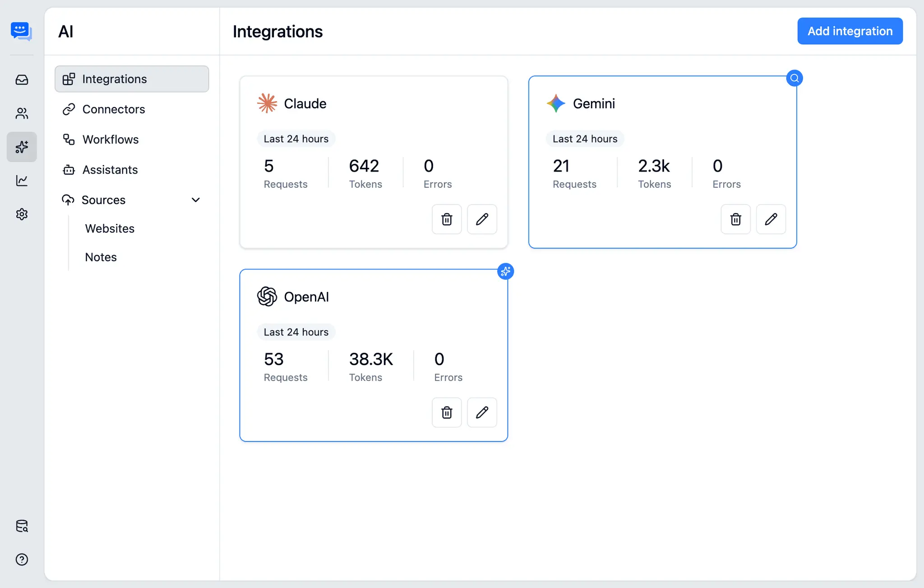Edit the OpenAI integration
The width and height of the screenshot is (924, 588).
[x=482, y=412]
